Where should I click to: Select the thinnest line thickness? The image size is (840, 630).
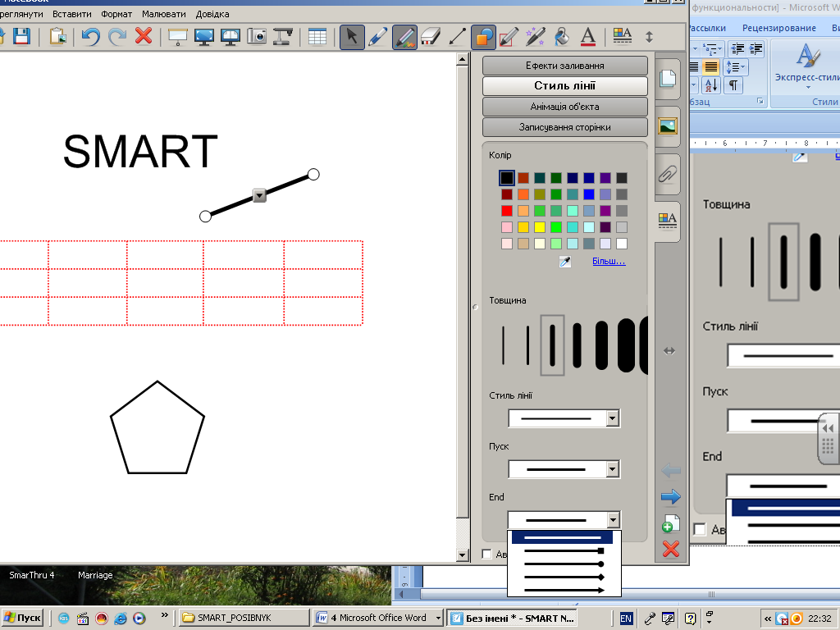pyautogui.click(x=503, y=345)
